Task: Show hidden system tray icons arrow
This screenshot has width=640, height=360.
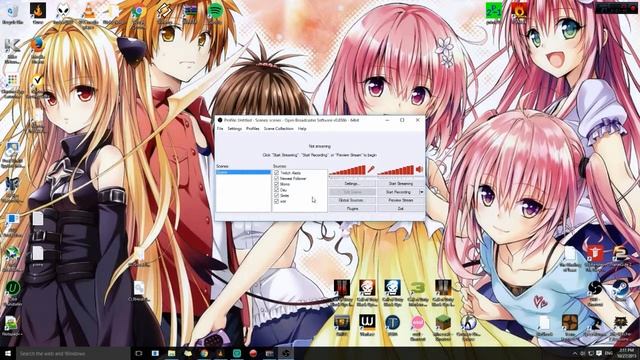Action: click(575, 353)
